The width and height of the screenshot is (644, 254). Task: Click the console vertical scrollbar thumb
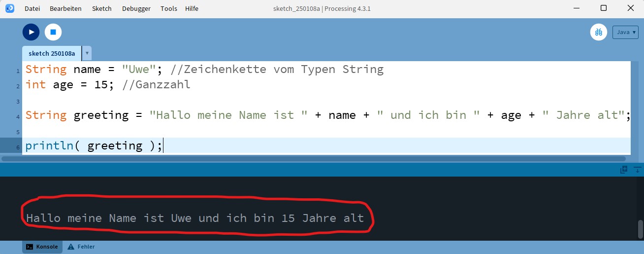[641, 229]
